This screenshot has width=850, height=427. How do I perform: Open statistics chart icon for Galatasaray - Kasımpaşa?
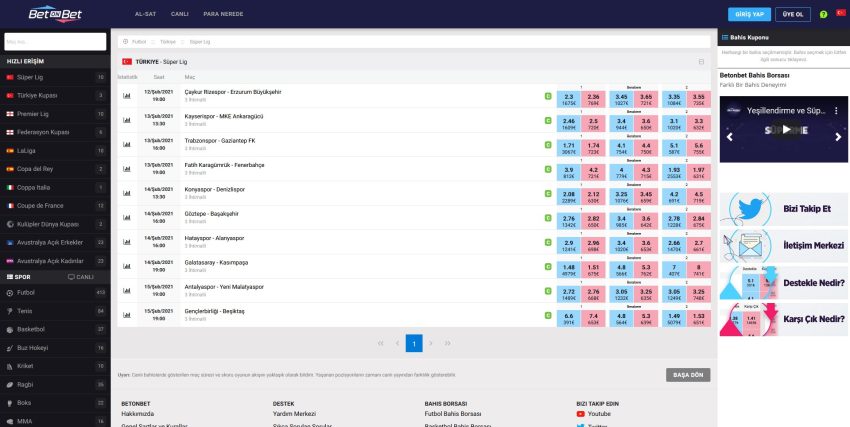pos(127,267)
